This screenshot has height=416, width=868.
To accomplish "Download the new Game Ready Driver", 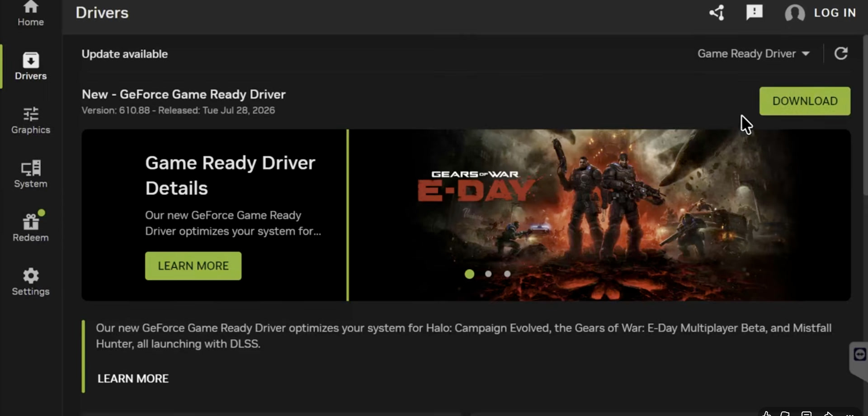I will pos(805,101).
